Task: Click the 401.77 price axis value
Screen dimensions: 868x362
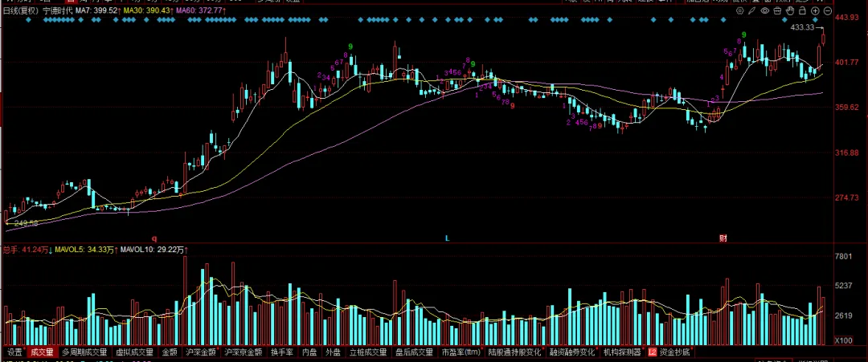Action: pos(845,63)
